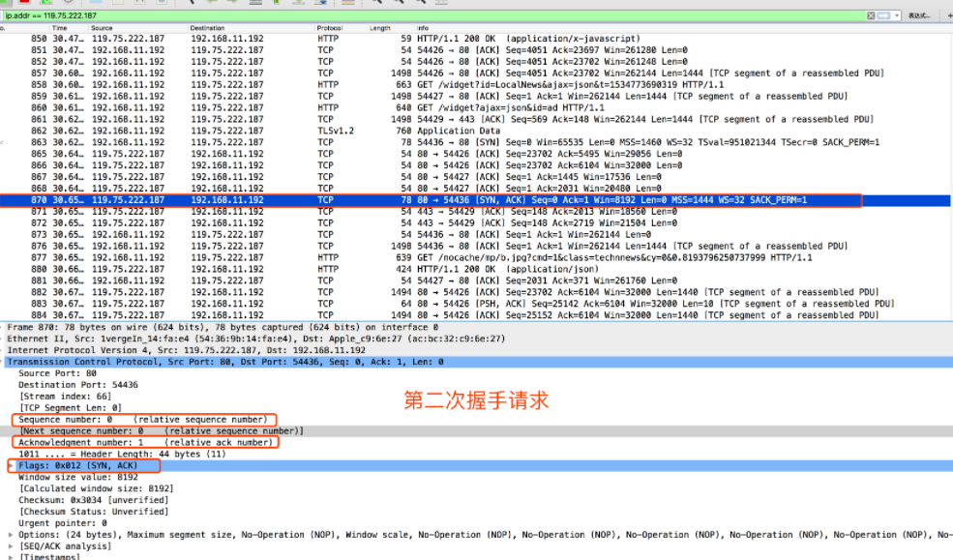
Task: Select packet 867 with Ack=1445
Action: pos(476,177)
